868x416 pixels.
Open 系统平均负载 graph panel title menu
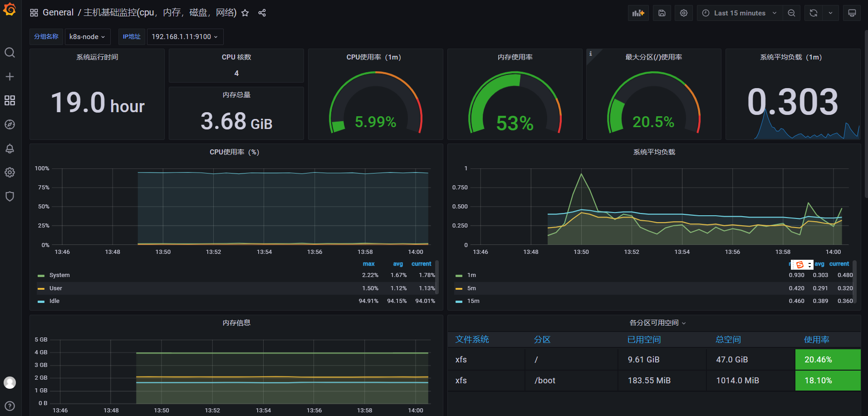click(654, 152)
